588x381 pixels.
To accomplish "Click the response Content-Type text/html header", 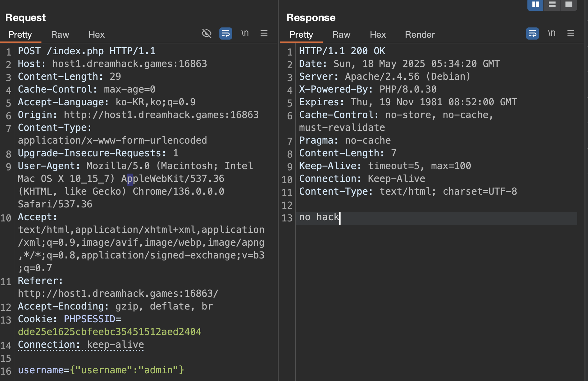I will pos(408,191).
